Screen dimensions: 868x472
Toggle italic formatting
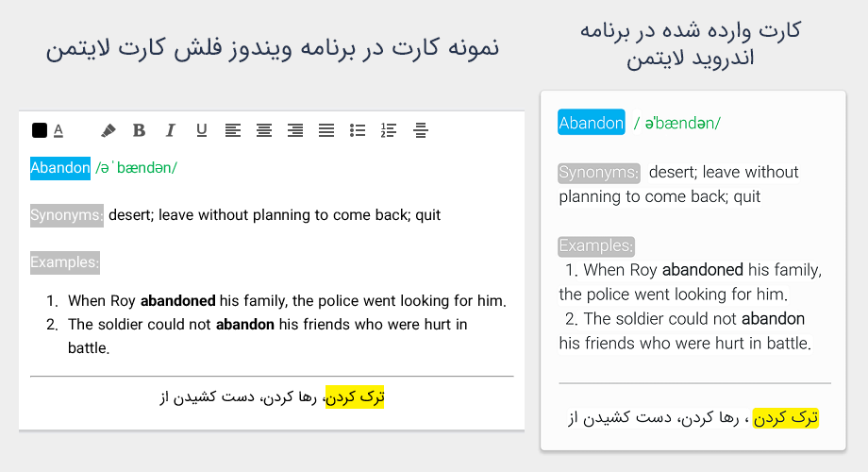pyautogui.click(x=171, y=130)
